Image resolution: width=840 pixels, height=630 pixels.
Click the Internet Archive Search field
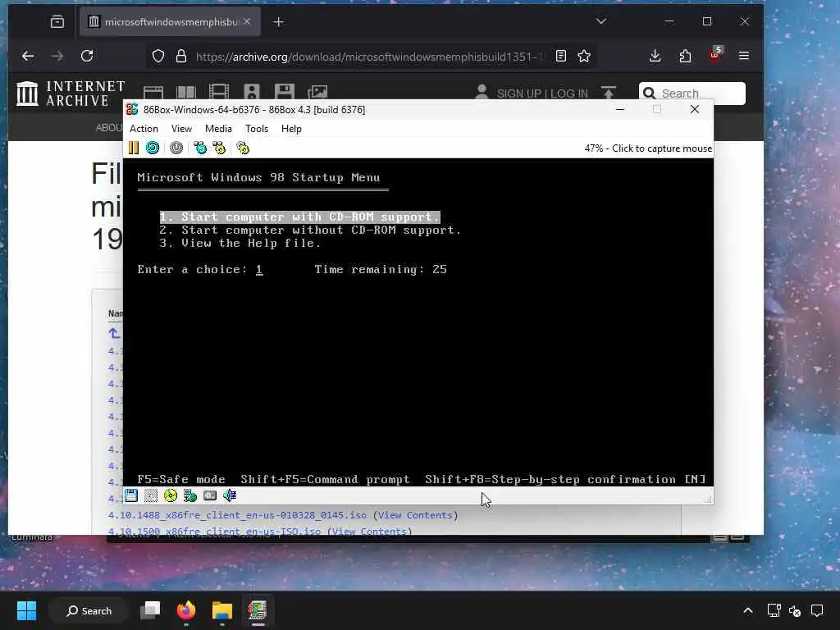click(692, 94)
